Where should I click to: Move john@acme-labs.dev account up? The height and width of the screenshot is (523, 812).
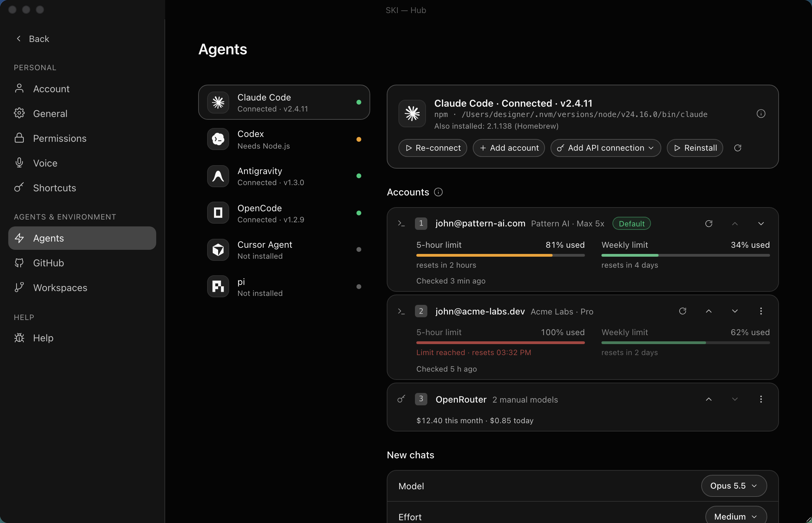tap(709, 311)
